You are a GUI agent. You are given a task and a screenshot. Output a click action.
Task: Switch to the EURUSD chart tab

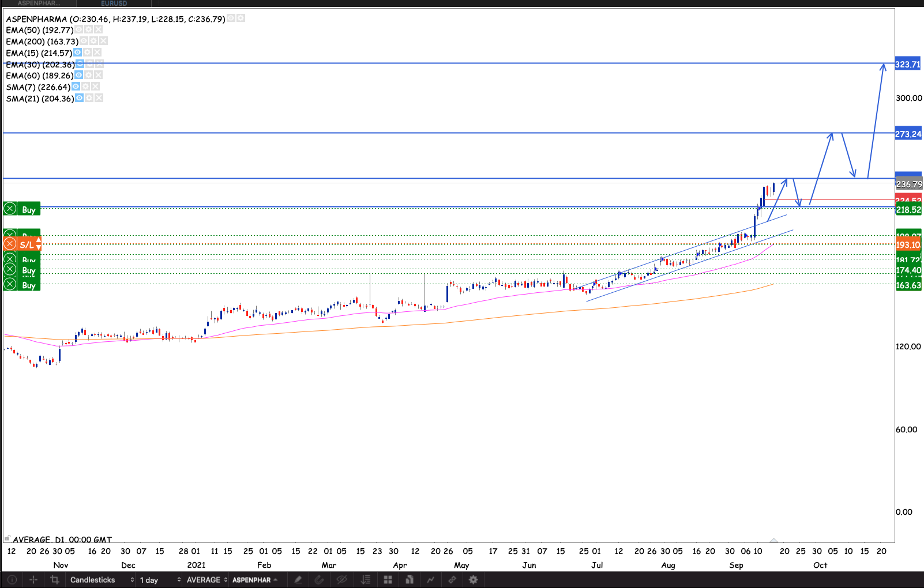tap(114, 3)
